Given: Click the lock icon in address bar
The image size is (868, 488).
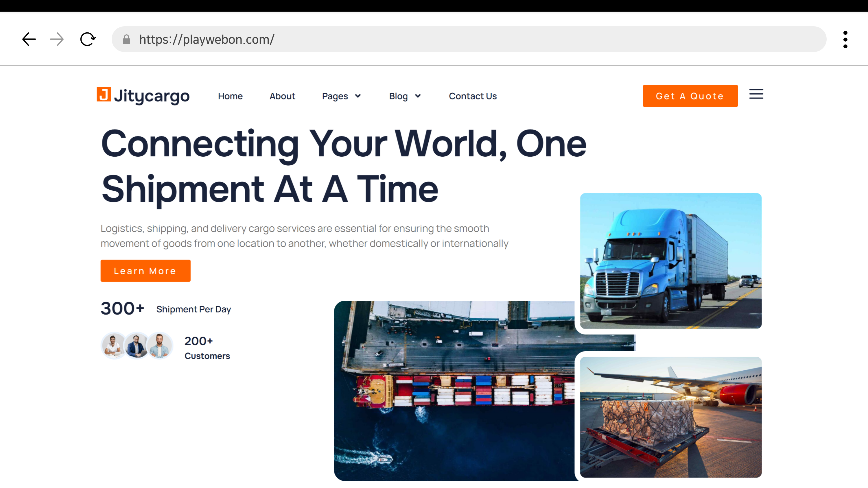Looking at the screenshot, I should coord(126,39).
